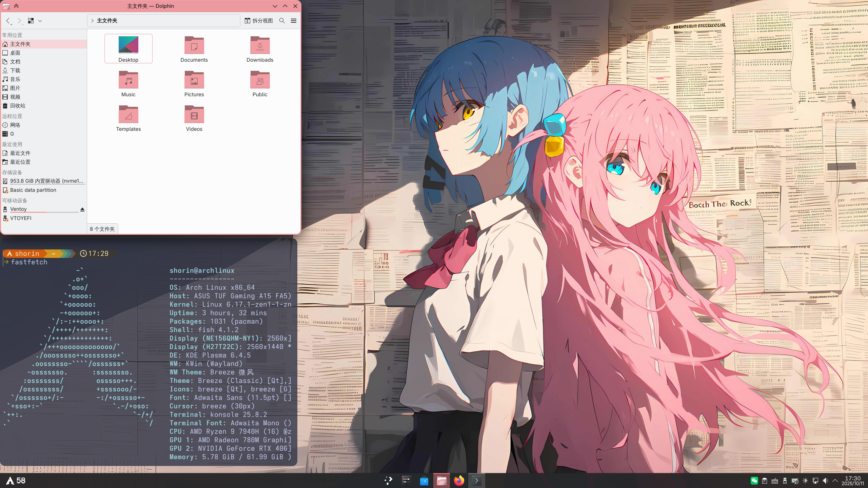
Task: Open the volume tray applet
Action: tap(825, 481)
